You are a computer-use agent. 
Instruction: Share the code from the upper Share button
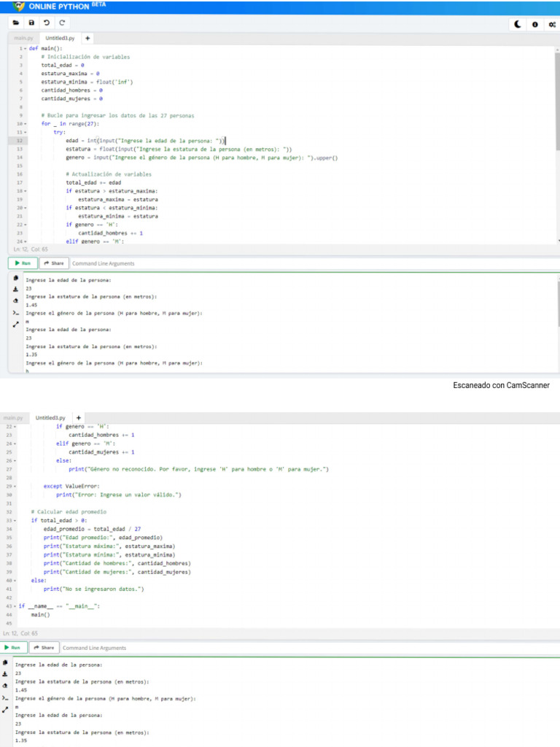point(54,263)
